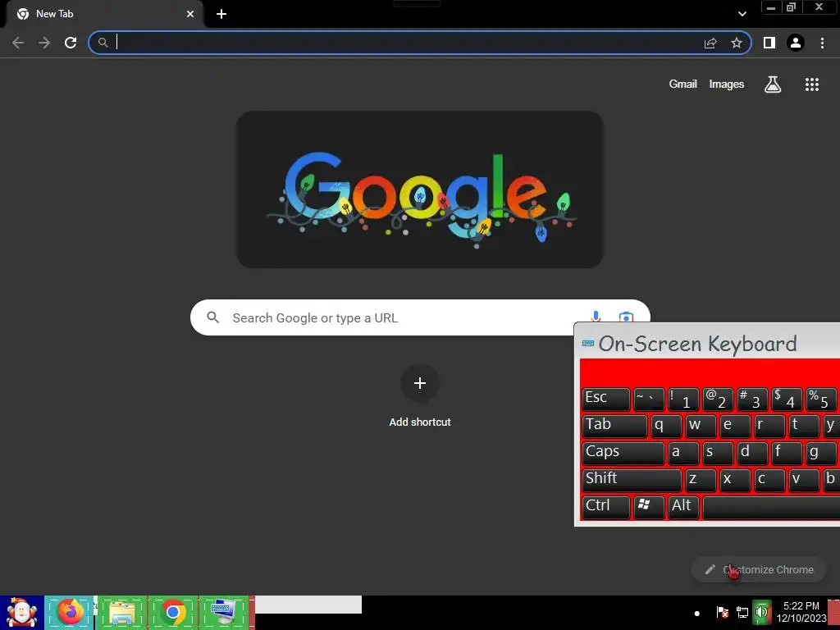The width and height of the screenshot is (840, 630).
Task: Open the volume speaker tray icon
Action: click(x=762, y=612)
